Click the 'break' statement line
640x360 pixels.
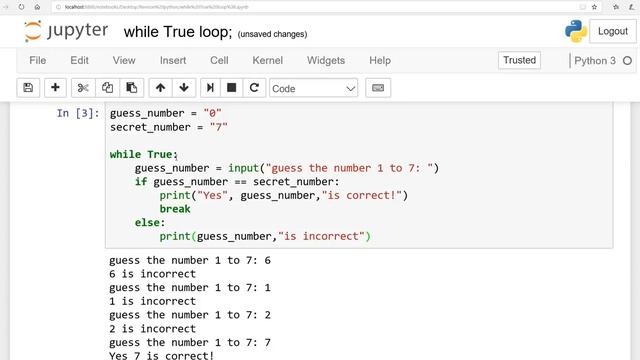click(175, 209)
